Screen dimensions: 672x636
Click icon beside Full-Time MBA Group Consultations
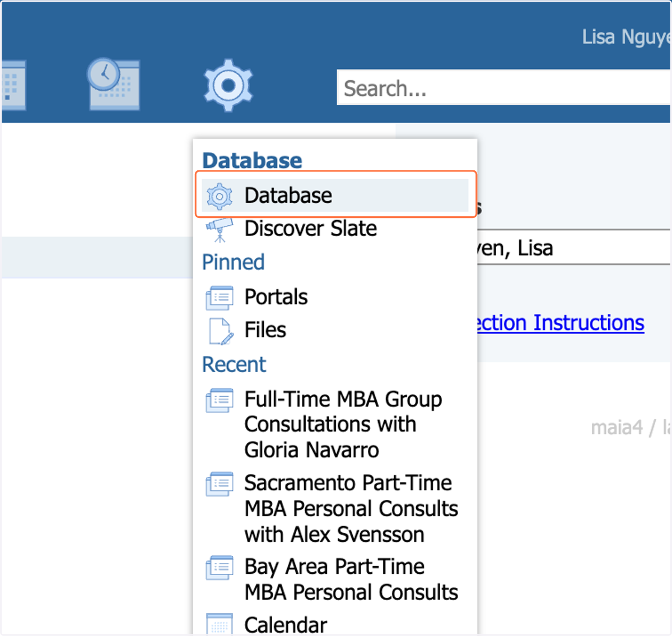coord(220,400)
